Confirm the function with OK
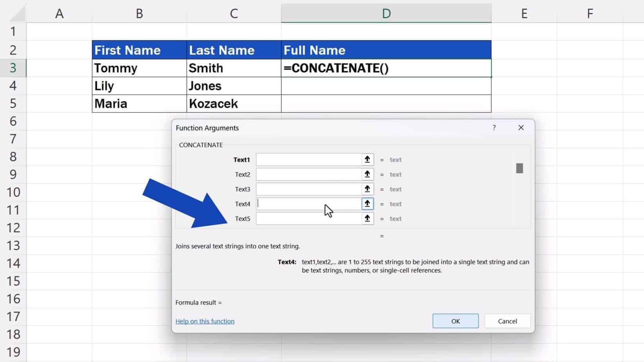Viewport: 644px width, 362px height. [455, 321]
